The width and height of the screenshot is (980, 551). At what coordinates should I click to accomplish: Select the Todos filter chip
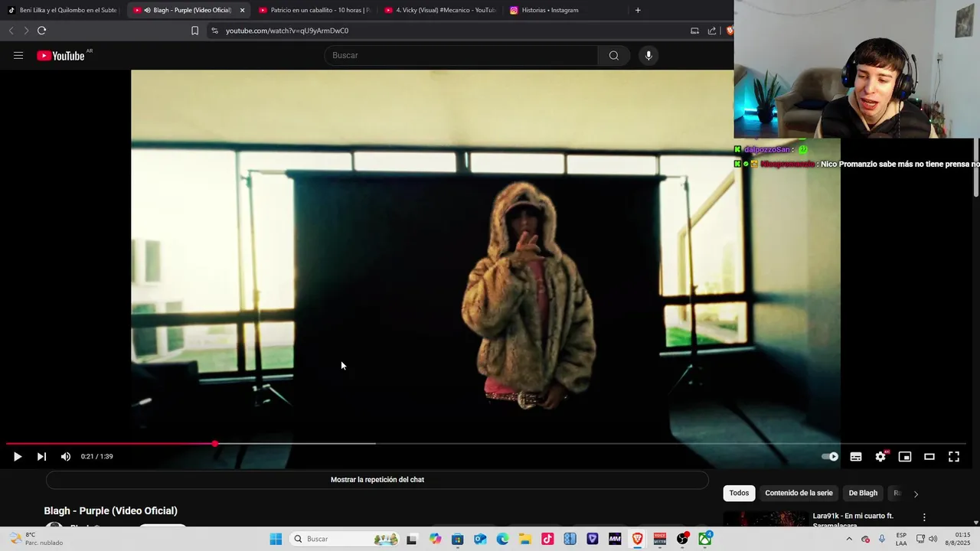point(739,493)
